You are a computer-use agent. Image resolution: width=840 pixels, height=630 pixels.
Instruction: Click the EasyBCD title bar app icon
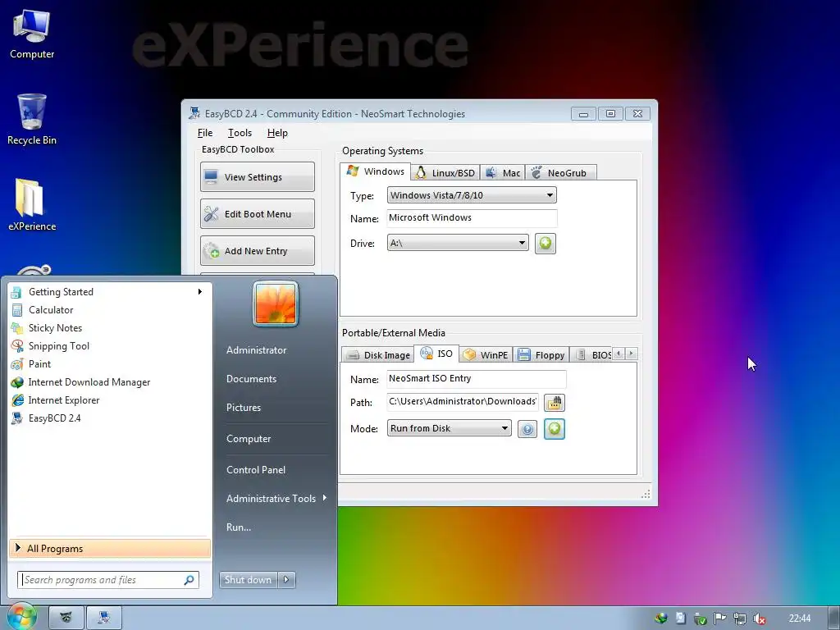point(194,113)
